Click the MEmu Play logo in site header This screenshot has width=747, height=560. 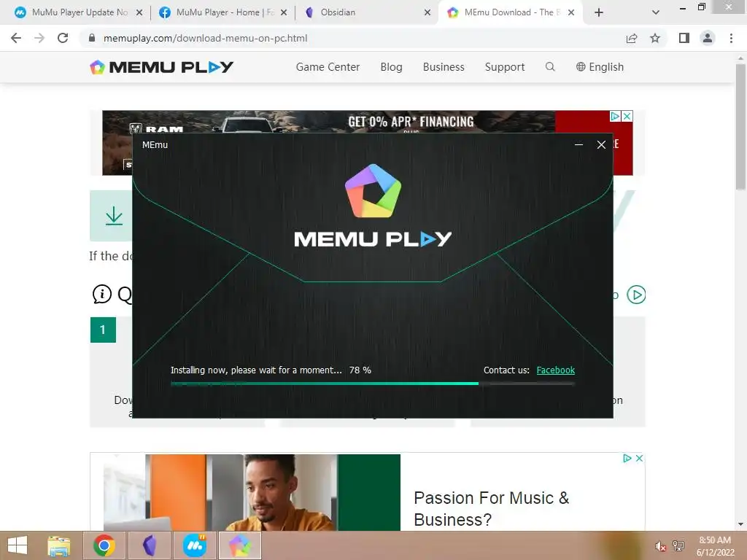tap(161, 67)
